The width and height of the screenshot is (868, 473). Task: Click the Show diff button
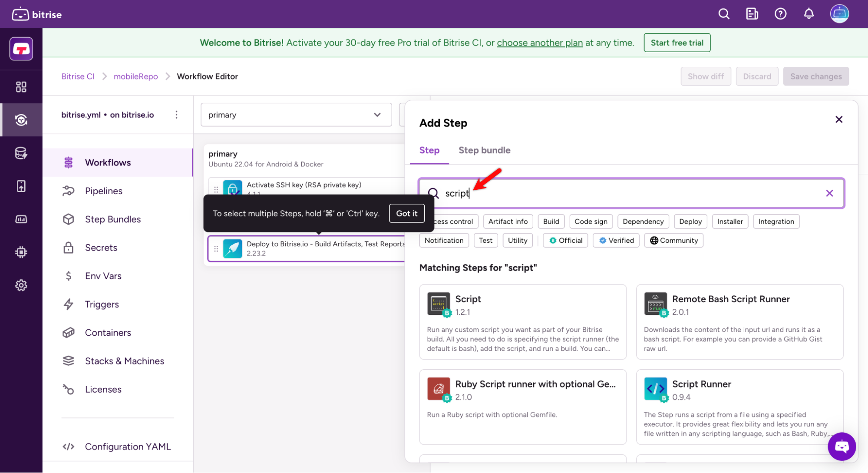click(x=706, y=76)
